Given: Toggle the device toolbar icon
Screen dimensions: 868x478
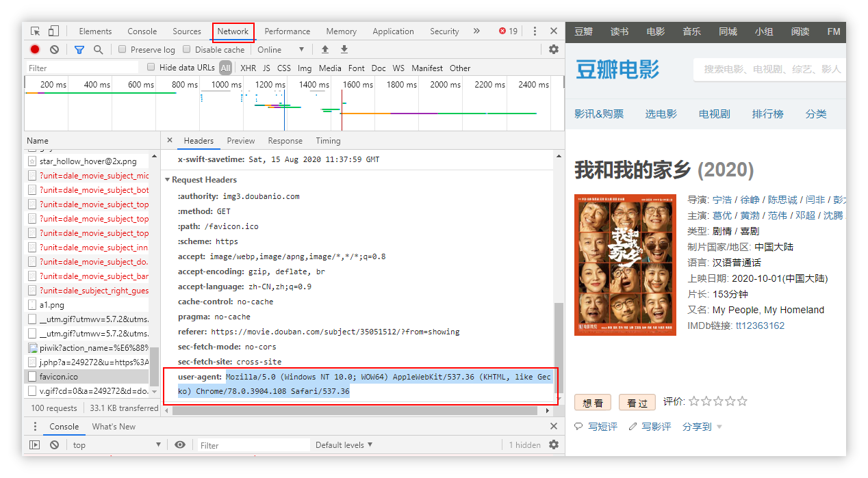Looking at the screenshot, I should tap(53, 31).
